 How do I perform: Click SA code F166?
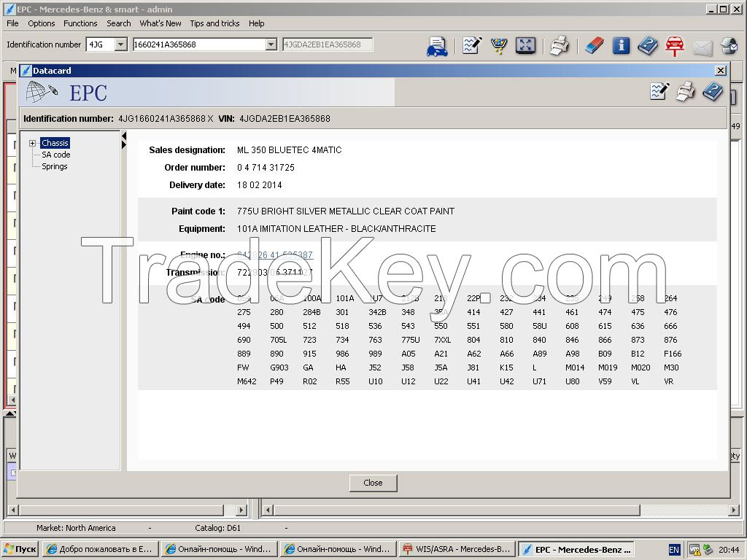(x=673, y=354)
